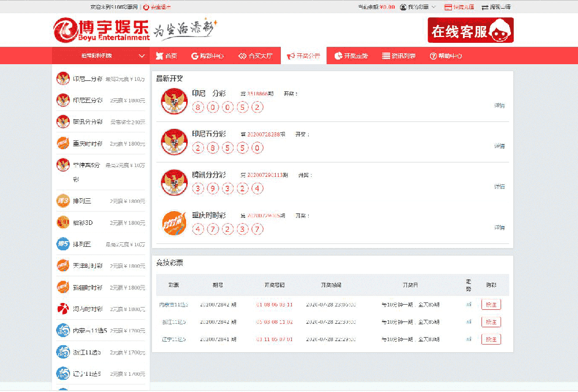Select the 福彩3D icon in sidebar

point(63,223)
